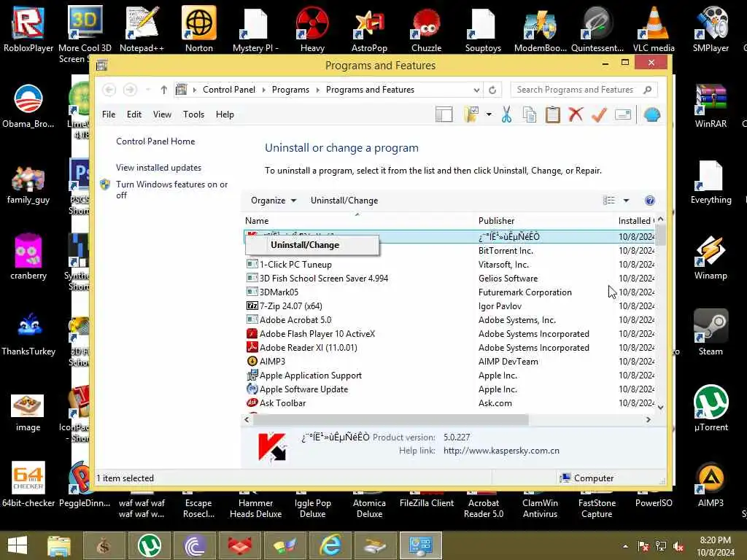747x560 pixels.
Task: Open the WinRAR desktop icon
Action: 711,106
